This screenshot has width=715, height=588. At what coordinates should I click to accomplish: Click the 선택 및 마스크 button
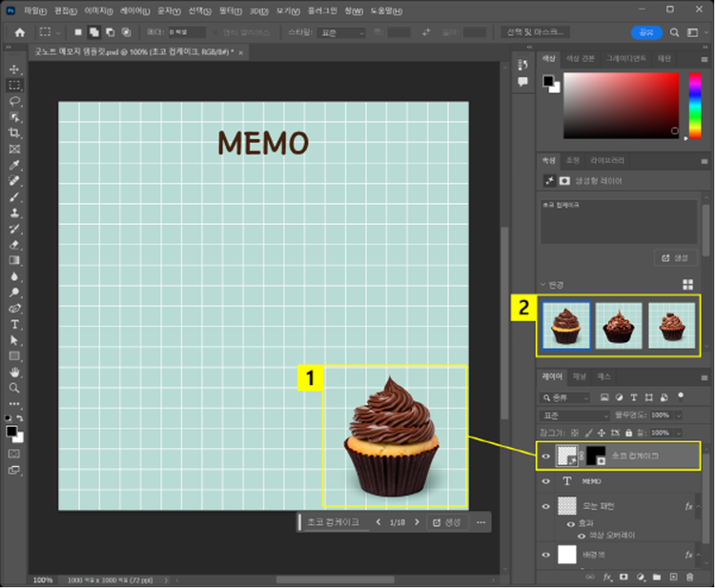(x=536, y=32)
